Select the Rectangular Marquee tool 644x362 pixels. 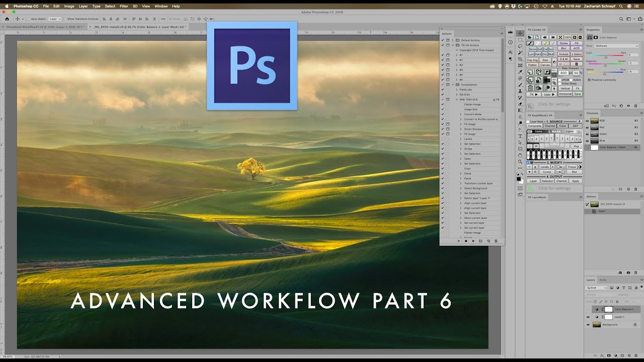coord(520,40)
